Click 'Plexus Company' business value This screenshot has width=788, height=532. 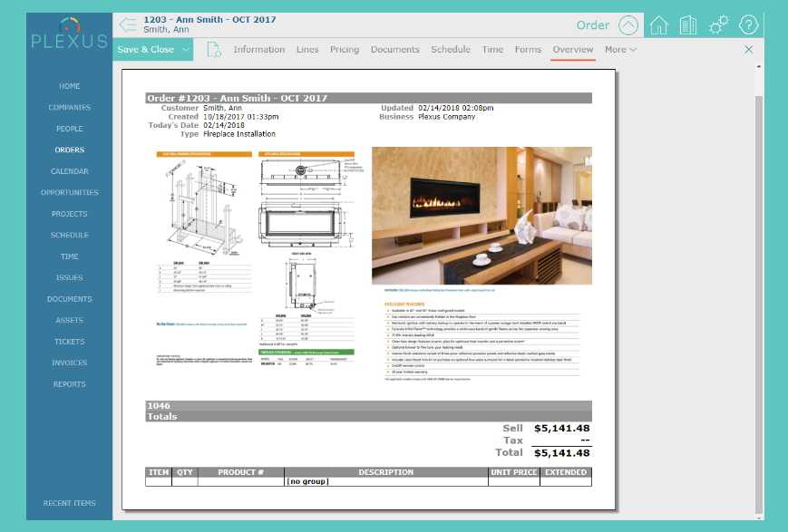(x=447, y=117)
